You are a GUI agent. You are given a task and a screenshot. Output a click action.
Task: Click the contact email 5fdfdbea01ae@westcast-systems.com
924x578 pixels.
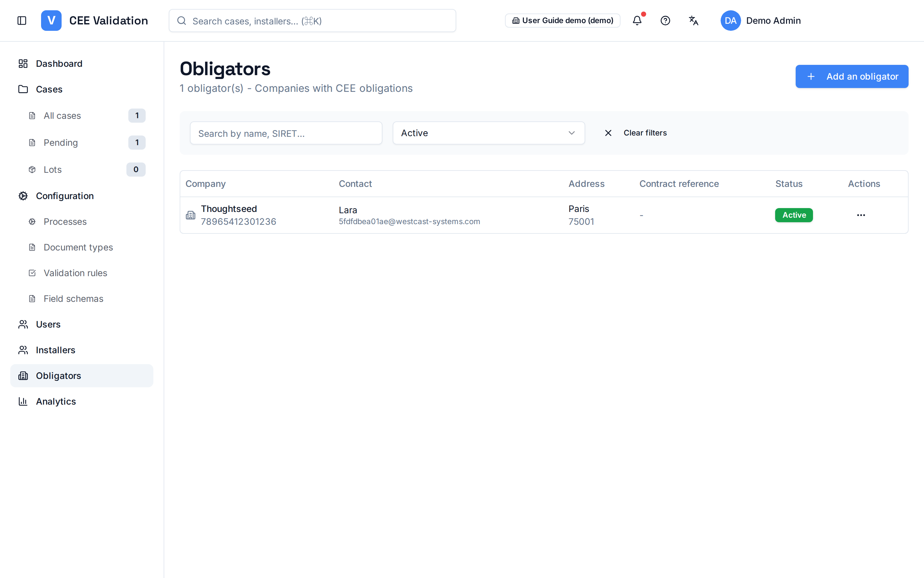pyautogui.click(x=409, y=222)
